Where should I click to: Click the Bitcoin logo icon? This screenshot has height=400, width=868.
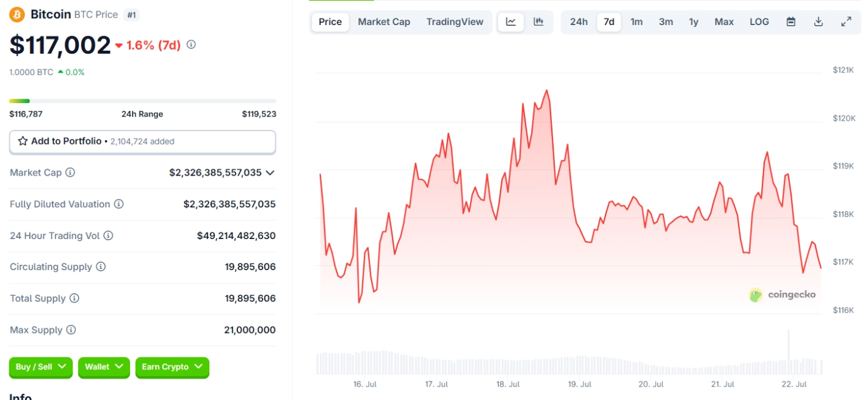(x=17, y=14)
